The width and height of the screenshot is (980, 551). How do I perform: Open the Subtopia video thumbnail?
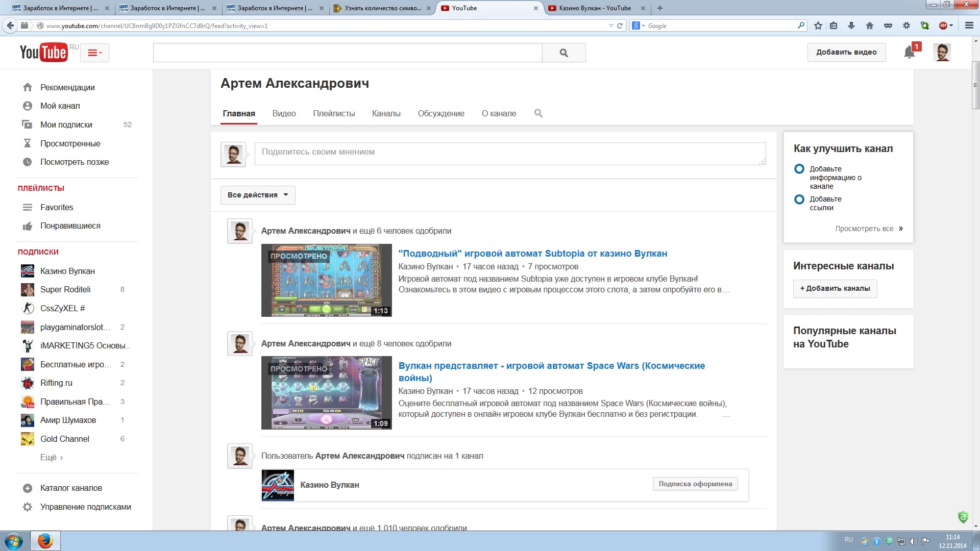coord(327,281)
